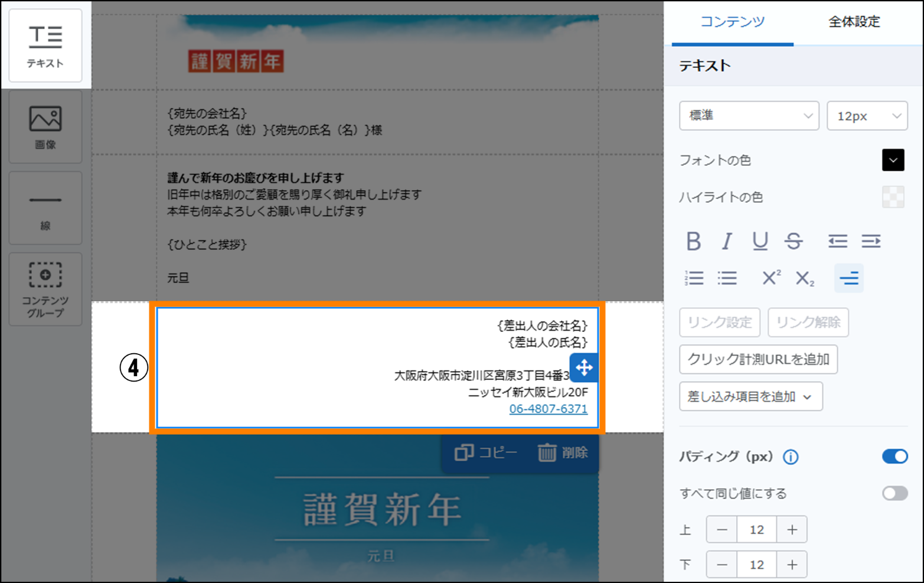Apply strikethrough formatting
The height and width of the screenshot is (583, 924).
794,242
